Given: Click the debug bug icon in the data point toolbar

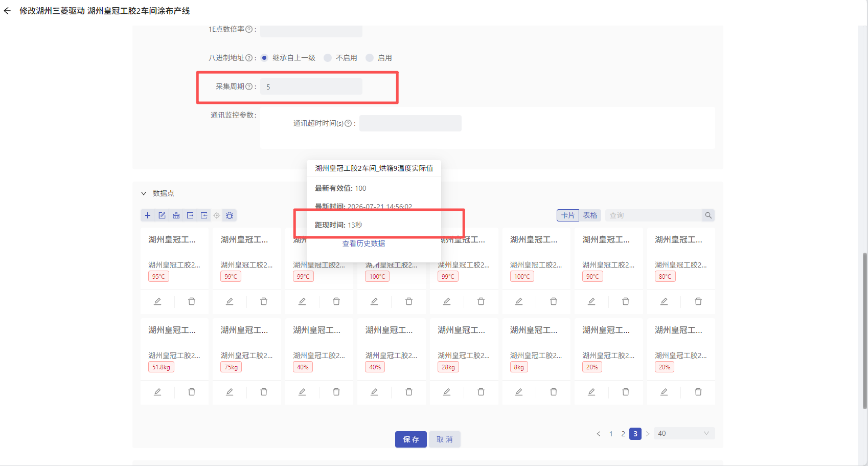Looking at the screenshot, I should click(x=230, y=215).
